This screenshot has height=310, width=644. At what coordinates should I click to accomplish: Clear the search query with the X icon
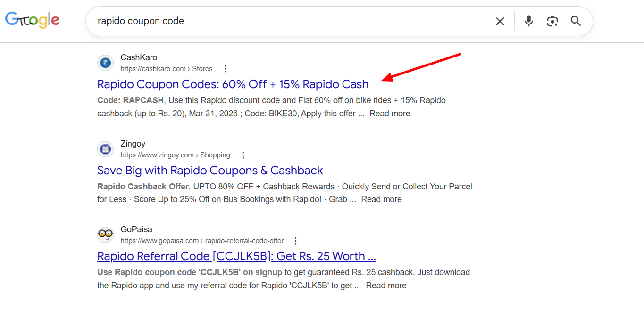500,21
